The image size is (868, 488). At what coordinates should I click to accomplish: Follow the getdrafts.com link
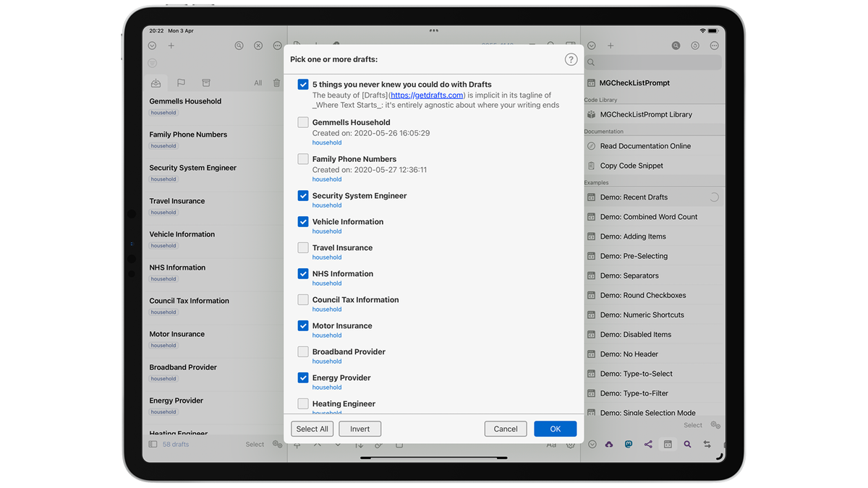tap(427, 95)
